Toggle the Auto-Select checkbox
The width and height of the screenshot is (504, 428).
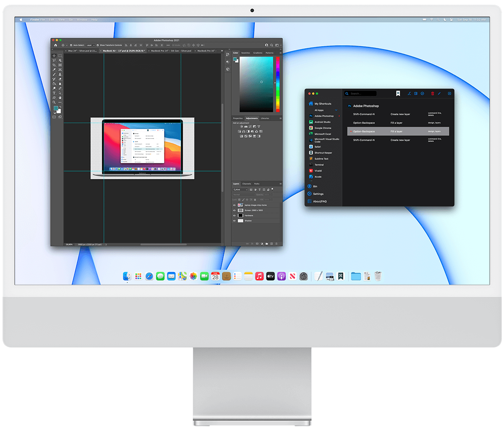click(71, 45)
